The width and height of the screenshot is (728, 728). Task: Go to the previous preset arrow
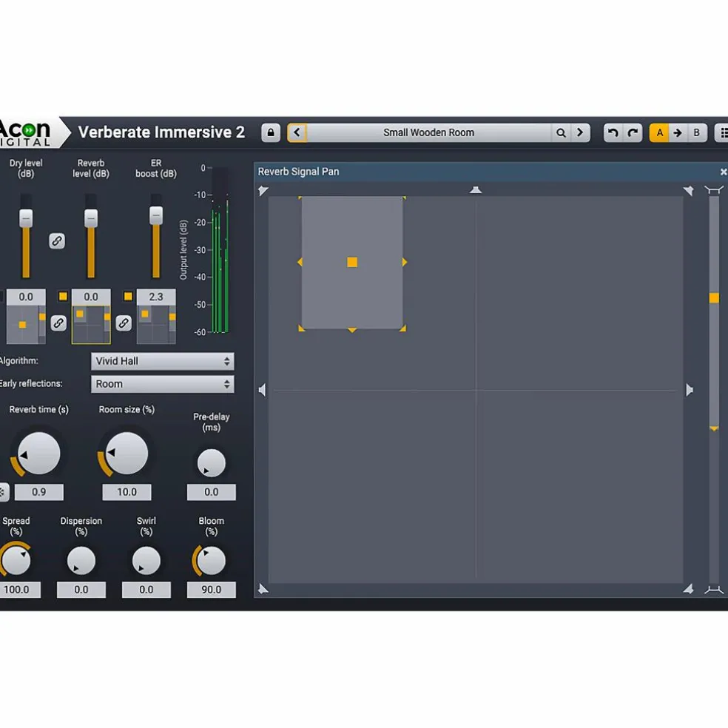point(297,132)
